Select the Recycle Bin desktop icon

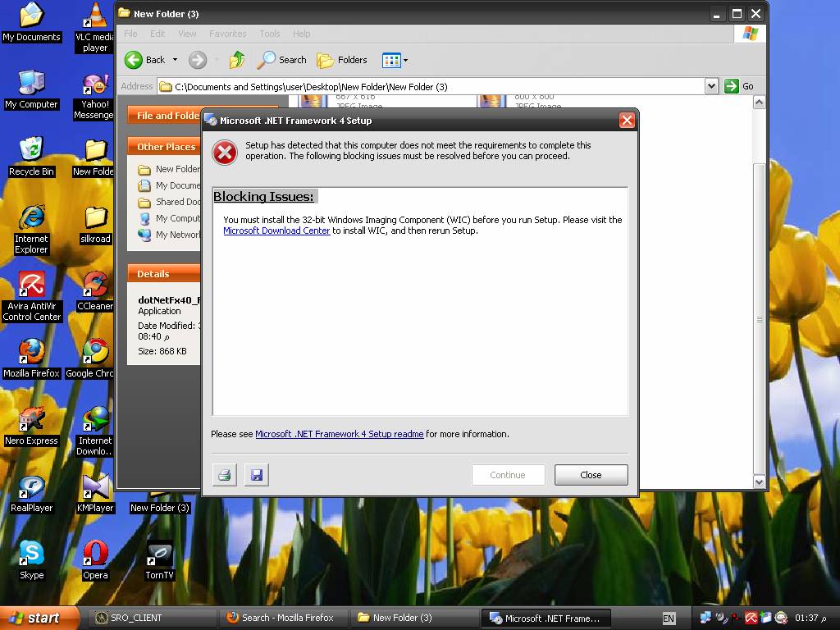pyautogui.click(x=32, y=157)
